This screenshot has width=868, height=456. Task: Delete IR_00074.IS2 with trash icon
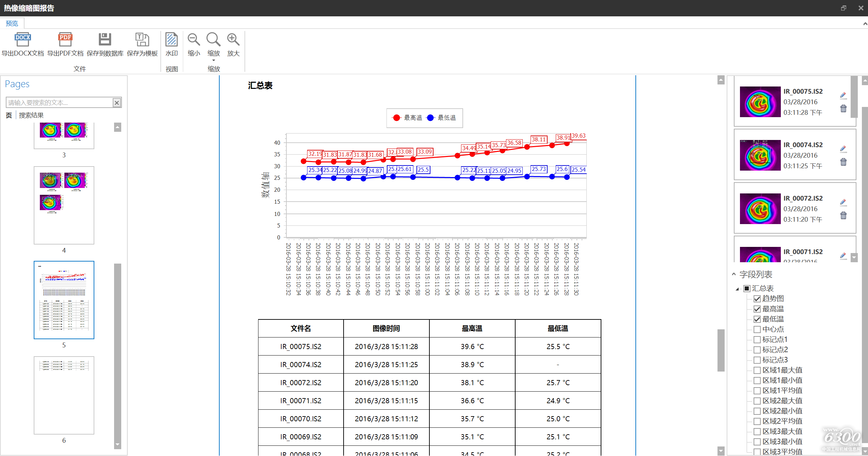843,162
